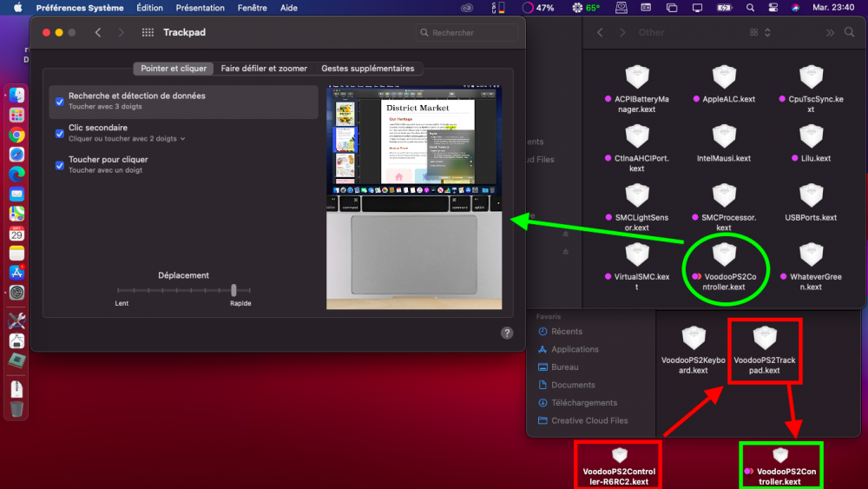Screen dimensions: 868x489
Task: Uncheck Recherche et détection de données
Action: pyautogui.click(x=60, y=102)
